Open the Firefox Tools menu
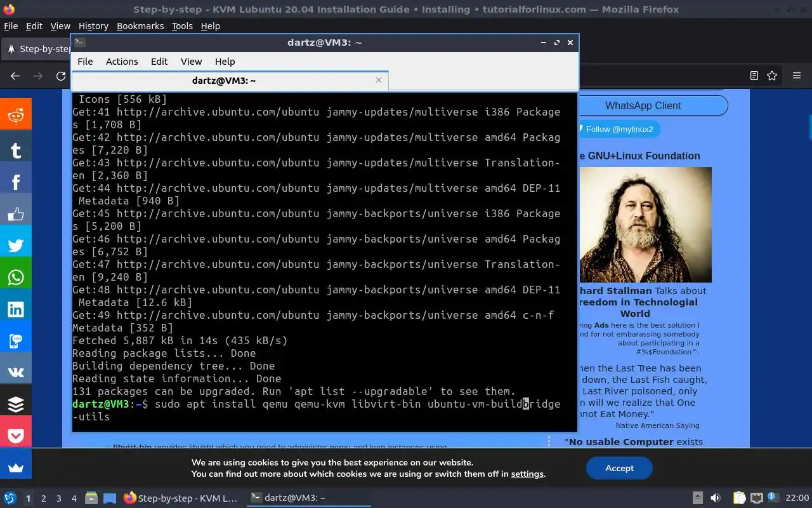 [182, 26]
